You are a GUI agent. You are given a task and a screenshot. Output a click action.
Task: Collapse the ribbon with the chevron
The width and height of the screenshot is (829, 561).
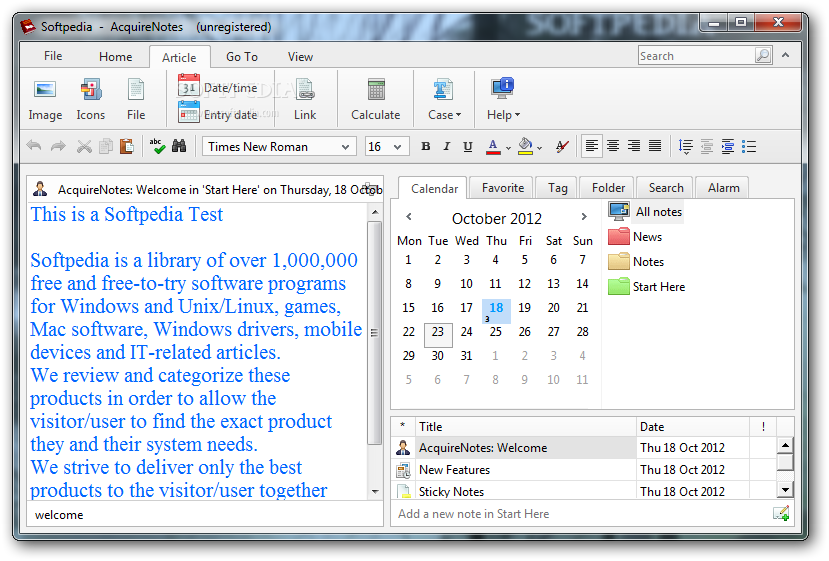coord(786,55)
